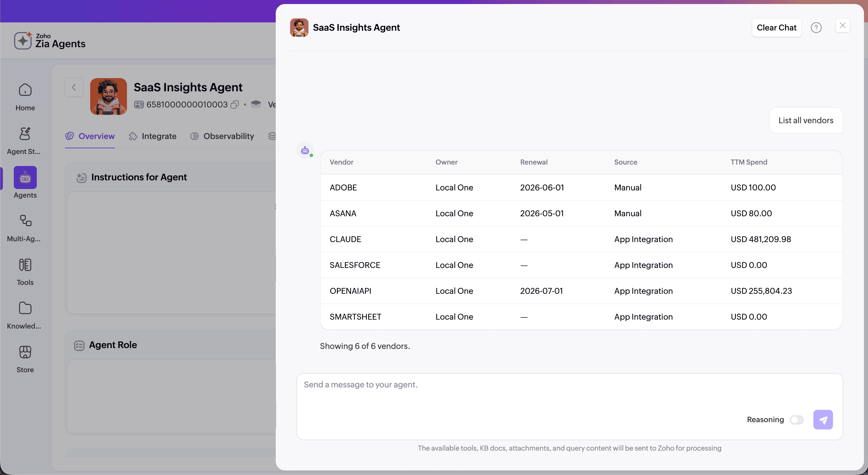The height and width of the screenshot is (475, 868).
Task: Switch to the Overview tab
Action: (x=90, y=136)
